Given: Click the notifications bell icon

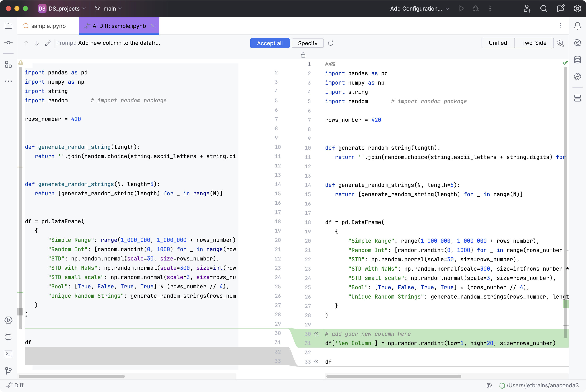Looking at the screenshot, I should [x=578, y=25].
